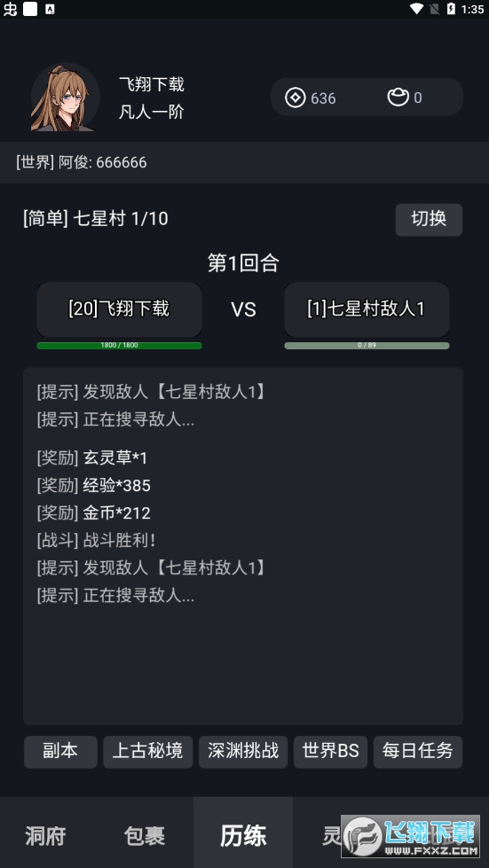Tap the bug icon in status bar
The image size is (489, 868).
(10, 9)
